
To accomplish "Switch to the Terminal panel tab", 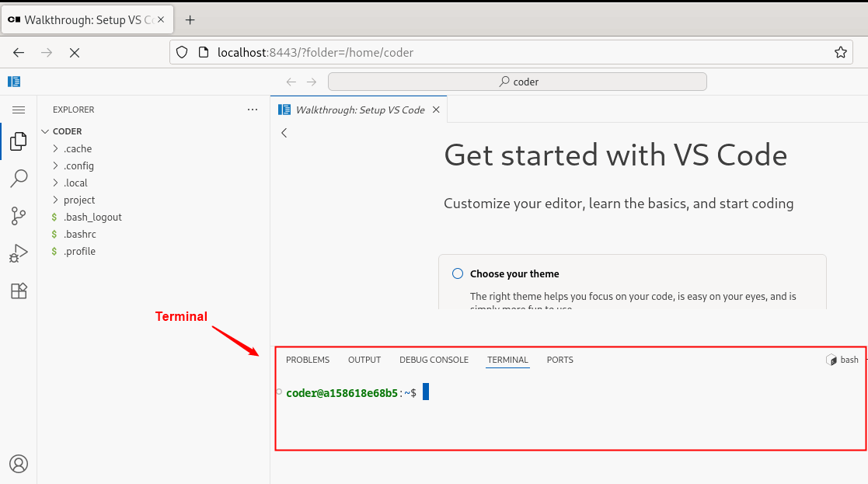I will click(507, 360).
